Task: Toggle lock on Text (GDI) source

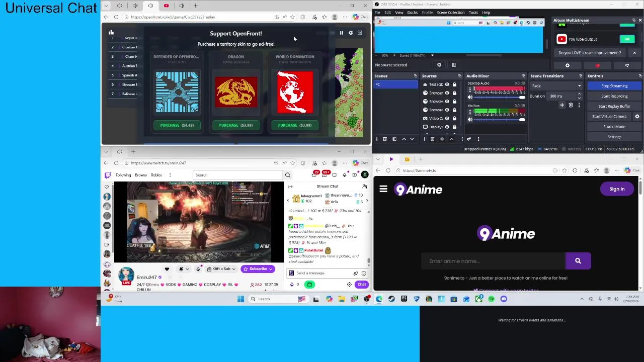Action: click(x=454, y=84)
